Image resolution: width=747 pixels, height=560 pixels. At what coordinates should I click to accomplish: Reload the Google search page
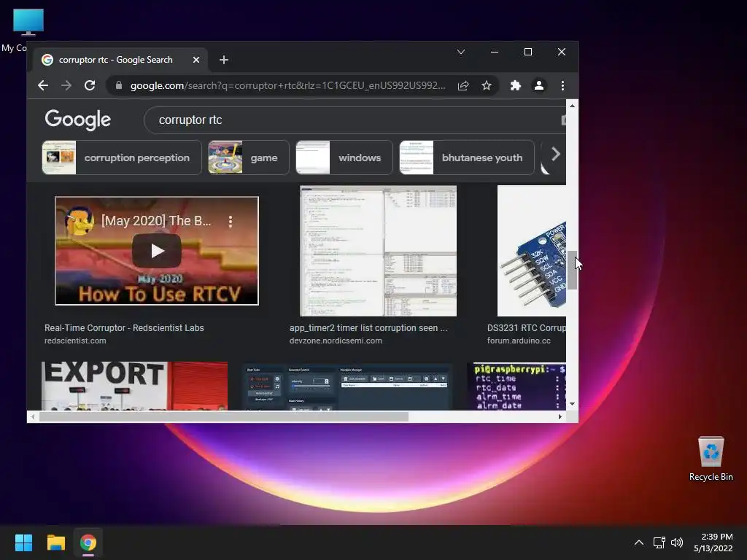tap(90, 86)
